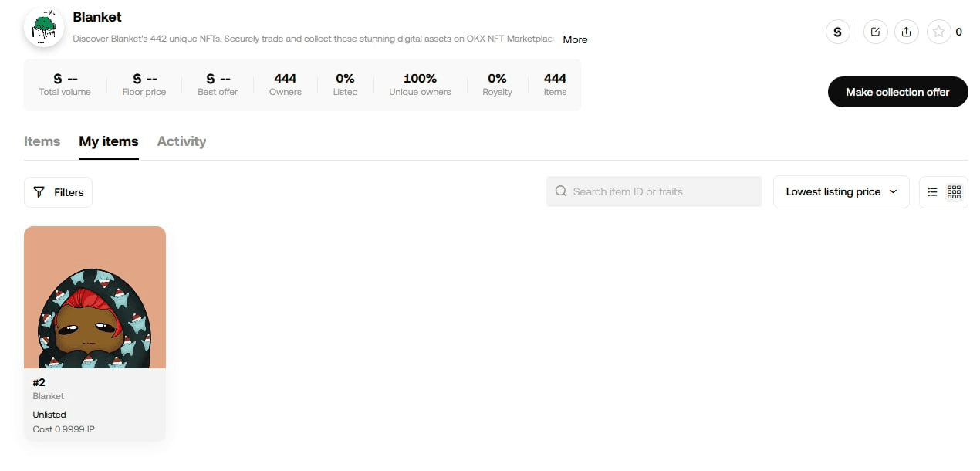Click the #2 item title link
Viewport: 980px width, 471px height.
(39, 382)
